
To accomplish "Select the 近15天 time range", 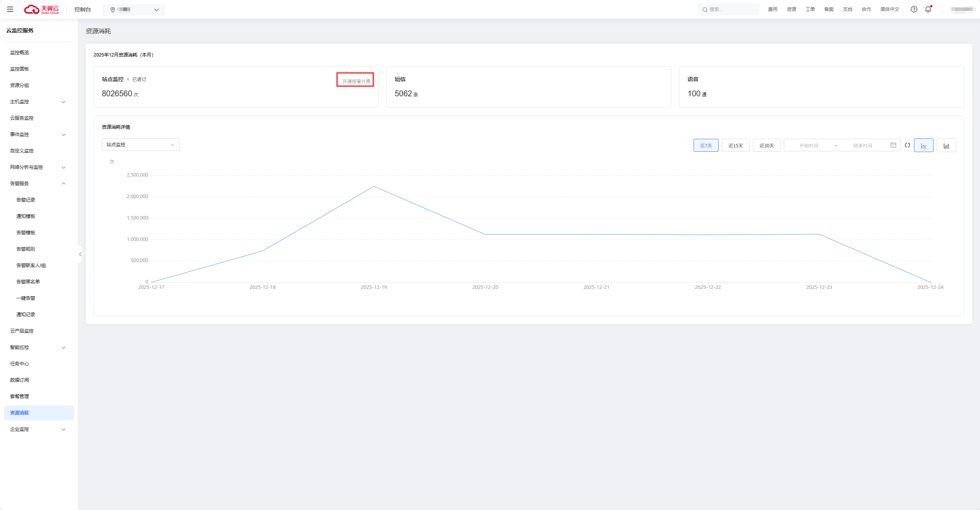I will tap(735, 145).
